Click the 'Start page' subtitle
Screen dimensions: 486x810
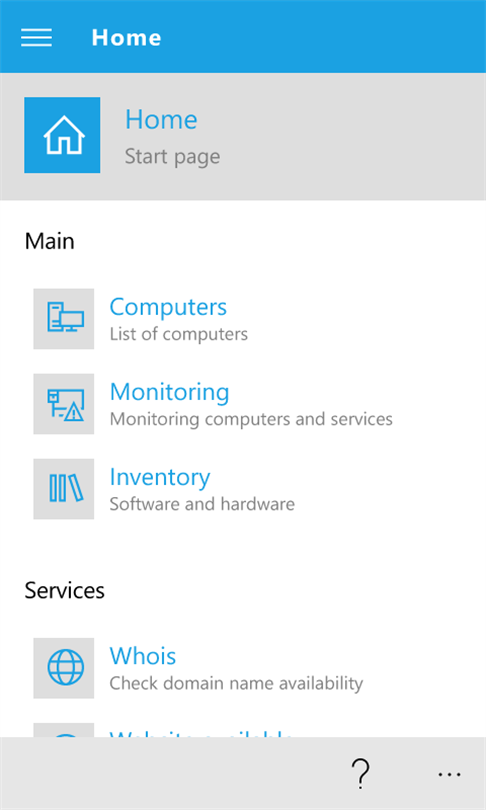point(173,157)
